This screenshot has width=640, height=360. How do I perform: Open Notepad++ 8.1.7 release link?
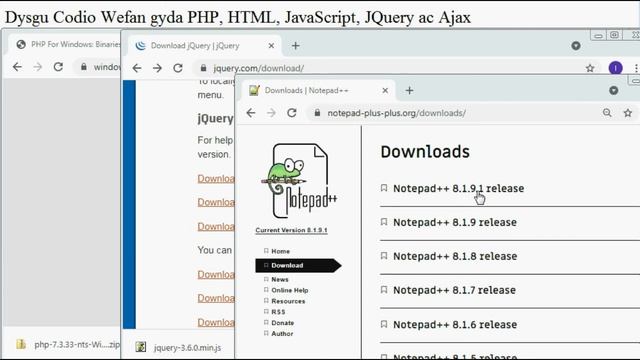(x=454, y=290)
